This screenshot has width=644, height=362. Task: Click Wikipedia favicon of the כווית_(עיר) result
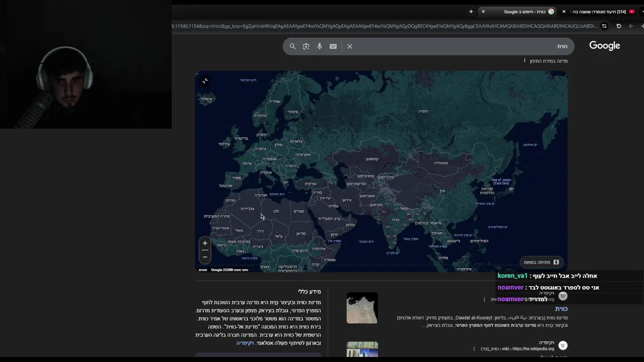pos(563,345)
